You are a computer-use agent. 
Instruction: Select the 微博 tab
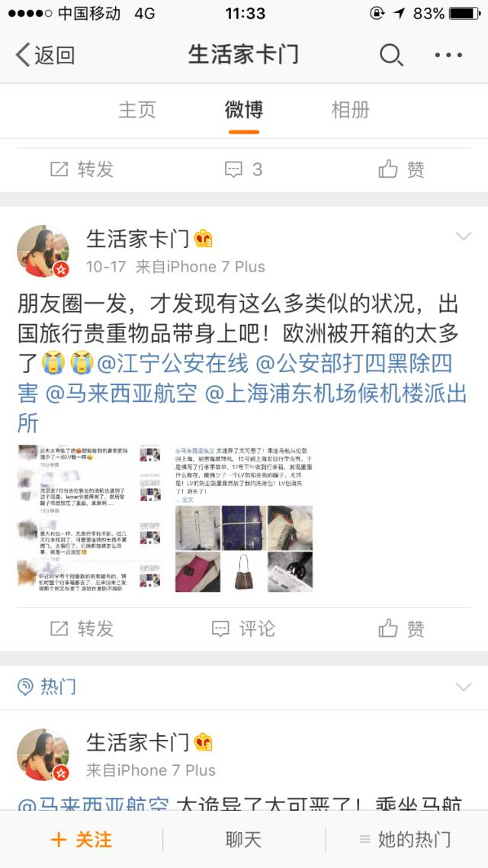pyautogui.click(x=243, y=110)
